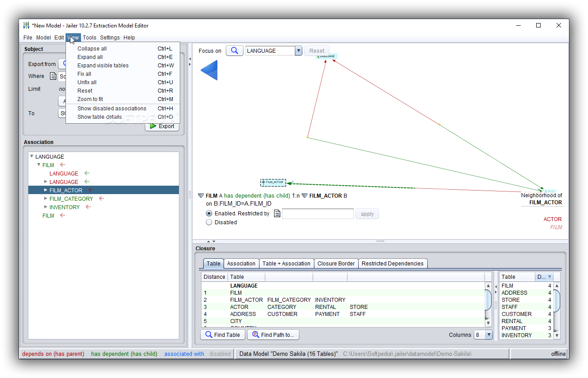Click the Restricted by condition text field

point(318,214)
